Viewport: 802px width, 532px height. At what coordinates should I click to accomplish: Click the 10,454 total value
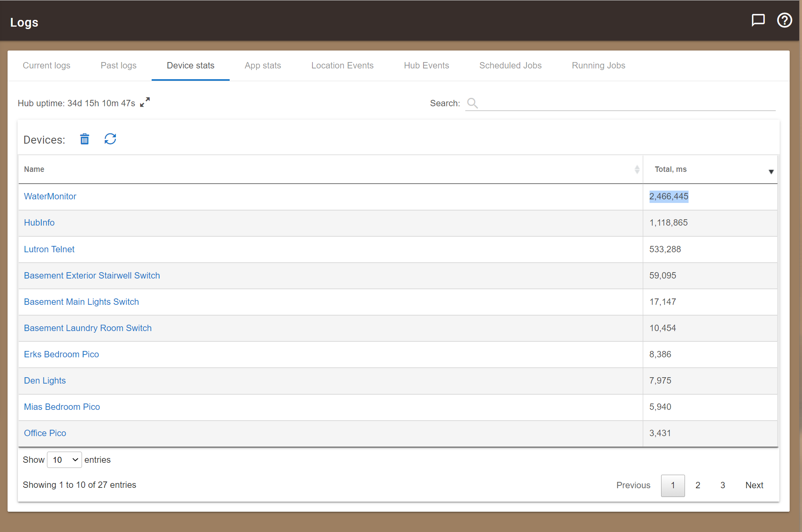(x=663, y=328)
